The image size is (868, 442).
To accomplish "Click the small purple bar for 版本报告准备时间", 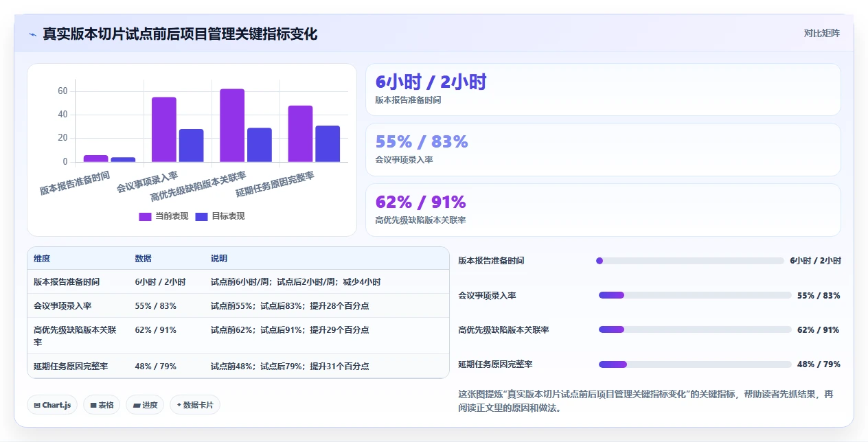I will click(96, 159).
